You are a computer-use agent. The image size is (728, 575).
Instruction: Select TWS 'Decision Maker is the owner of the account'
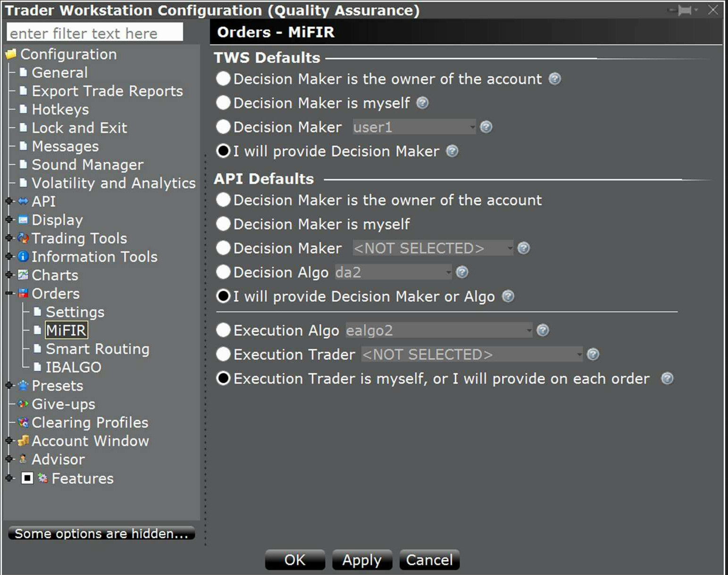point(223,79)
